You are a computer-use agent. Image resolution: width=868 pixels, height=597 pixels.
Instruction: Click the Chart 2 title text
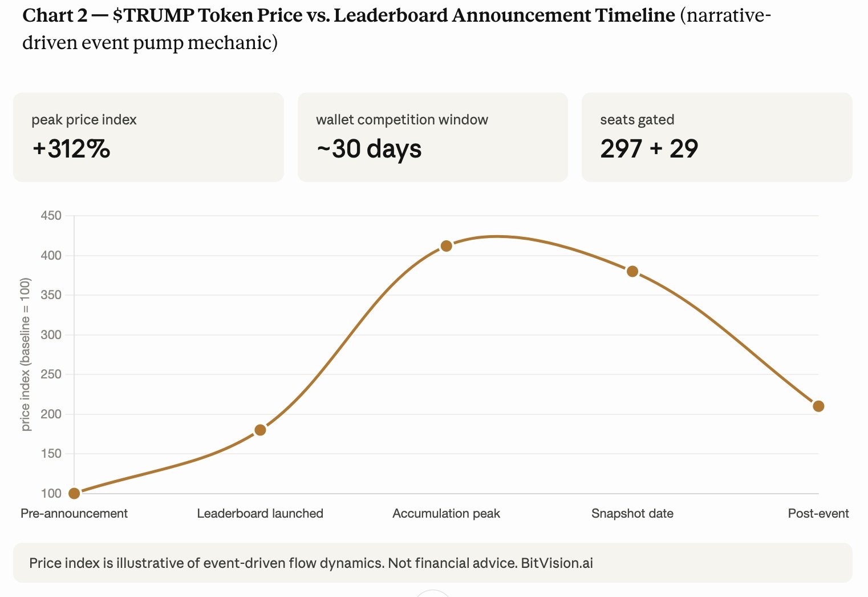(348, 16)
